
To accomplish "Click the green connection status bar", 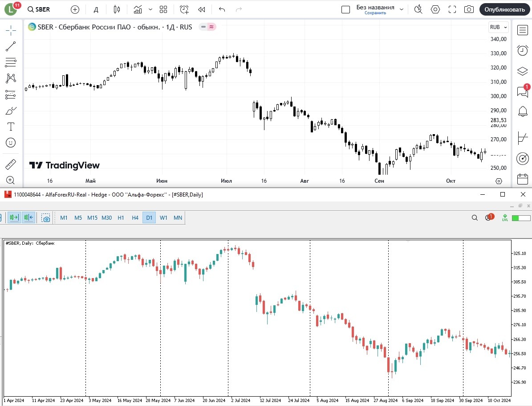I will tap(521, 218).
